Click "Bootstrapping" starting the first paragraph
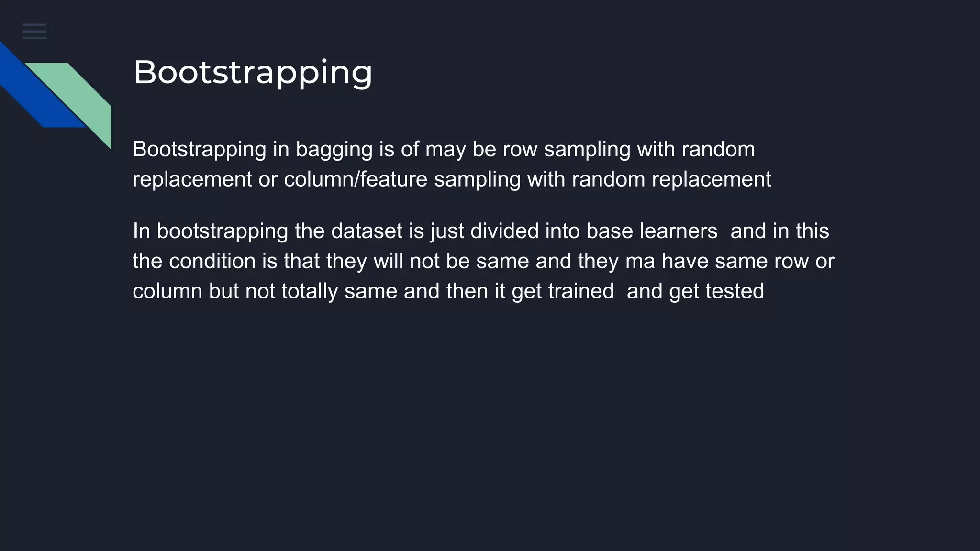Image resolution: width=980 pixels, height=551 pixels. pyautogui.click(x=199, y=149)
